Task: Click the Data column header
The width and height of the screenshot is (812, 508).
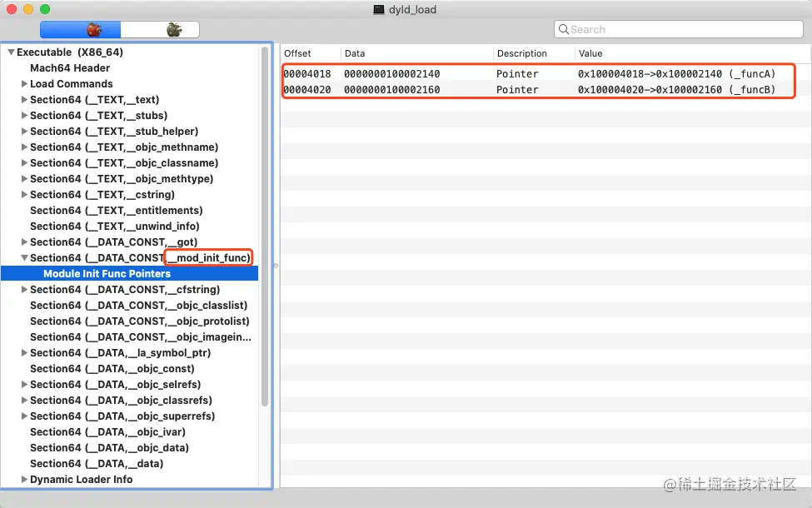Action: [417, 53]
